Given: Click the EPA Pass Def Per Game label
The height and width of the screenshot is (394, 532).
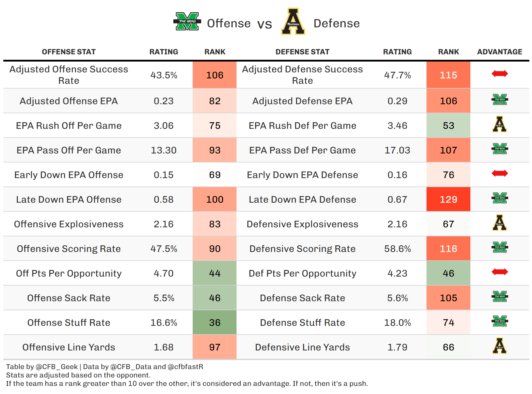Looking at the screenshot, I should coord(302,150).
